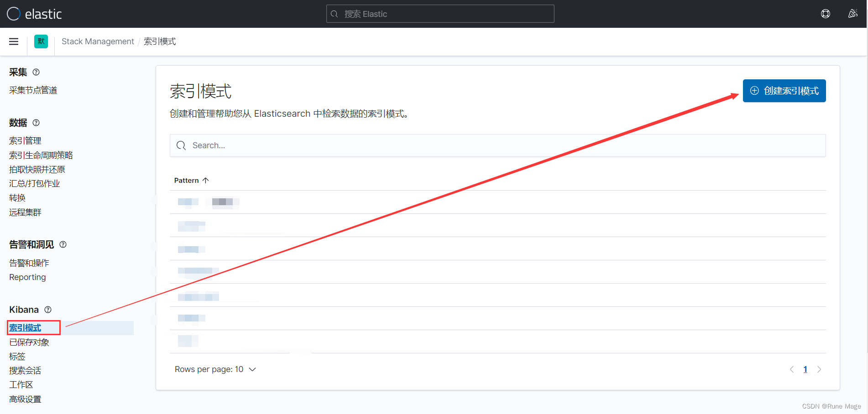Open 索引生命周期策略 in sidebar
Image resolution: width=868 pixels, height=414 pixels.
pos(41,155)
